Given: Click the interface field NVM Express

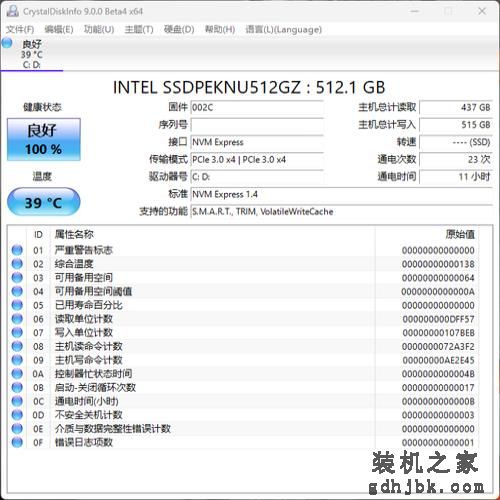Looking at the screenshot, I should (x=257, y=142).
